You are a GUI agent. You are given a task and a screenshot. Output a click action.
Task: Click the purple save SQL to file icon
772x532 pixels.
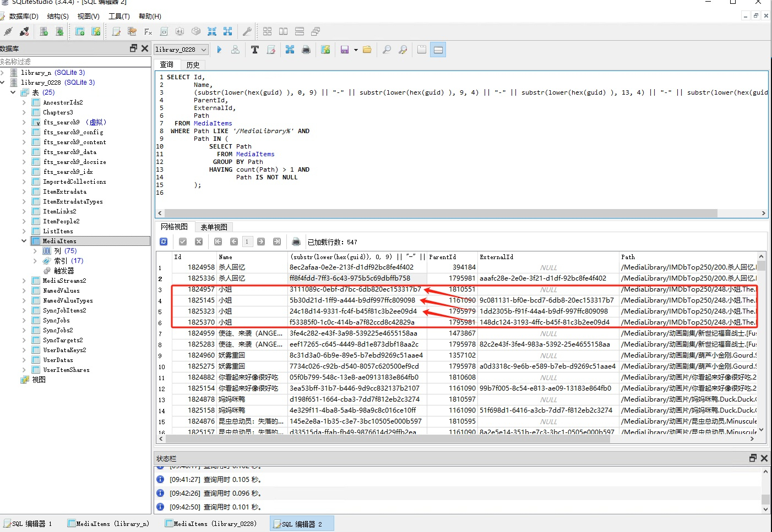click(x=345, y=50)
